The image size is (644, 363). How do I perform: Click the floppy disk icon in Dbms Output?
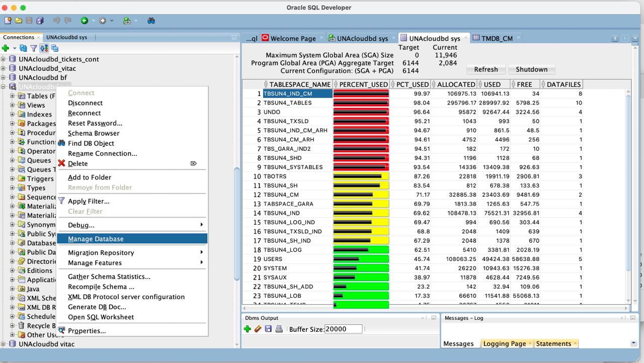(268, 329)
